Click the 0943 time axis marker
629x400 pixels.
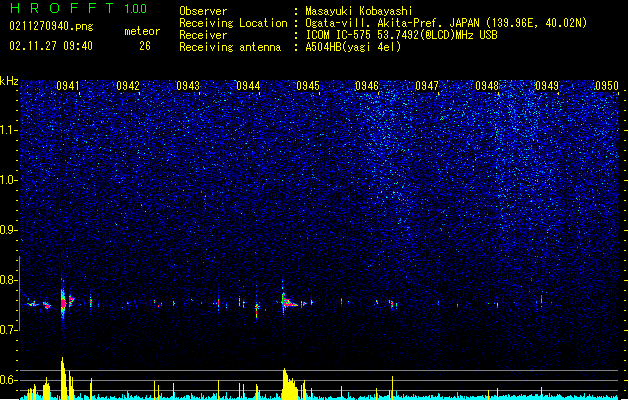pyautogui.click(x=188, y=86)
